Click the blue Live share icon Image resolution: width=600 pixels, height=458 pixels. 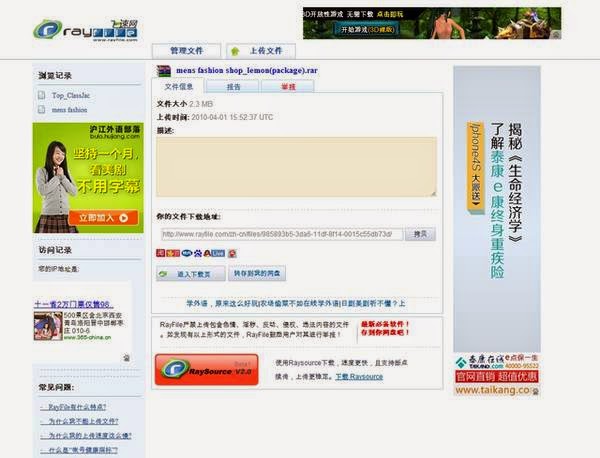pyautogui.click(x=218, y=253)
